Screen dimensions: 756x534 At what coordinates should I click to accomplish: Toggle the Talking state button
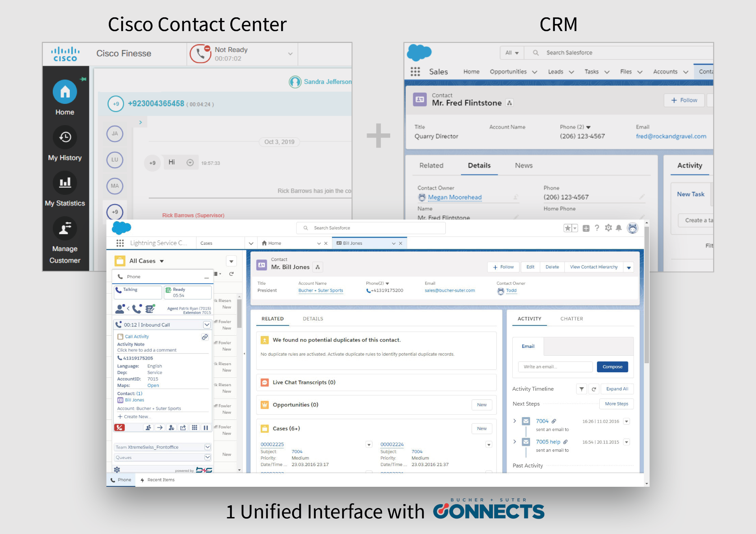tap(137, 292)
